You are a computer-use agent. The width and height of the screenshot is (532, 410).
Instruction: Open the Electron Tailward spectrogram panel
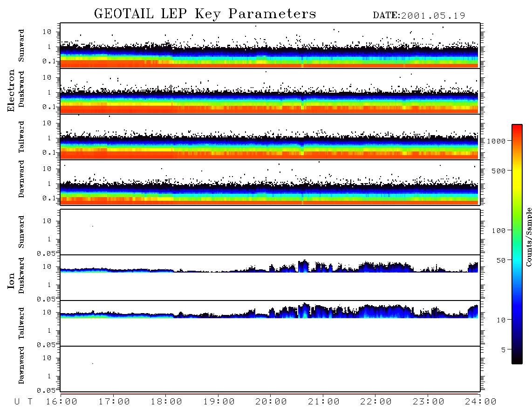coord(270,137)
